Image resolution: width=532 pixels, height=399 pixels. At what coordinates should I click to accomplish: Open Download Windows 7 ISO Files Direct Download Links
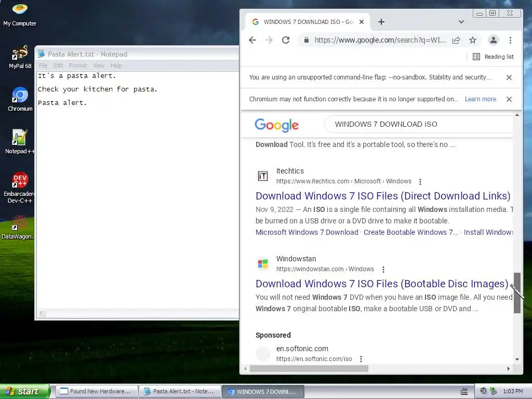383,196
